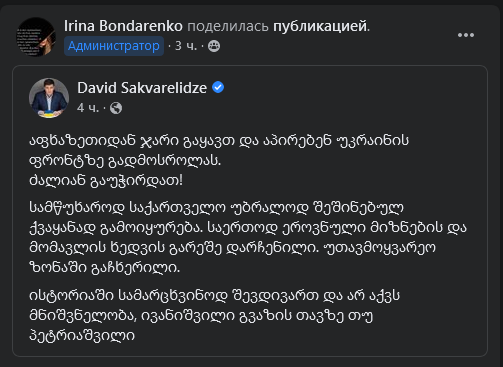Click the word "поделилась" in header

(x=228, y=26)
